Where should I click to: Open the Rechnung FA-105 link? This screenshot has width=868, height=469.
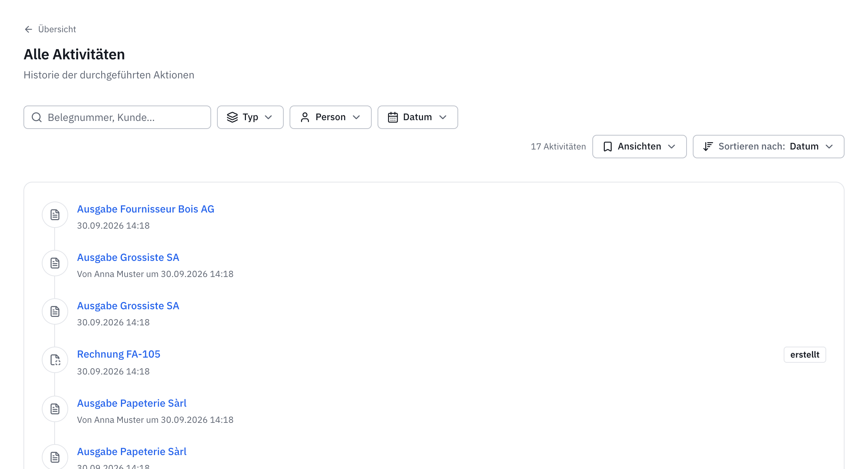tap(119, 354)
